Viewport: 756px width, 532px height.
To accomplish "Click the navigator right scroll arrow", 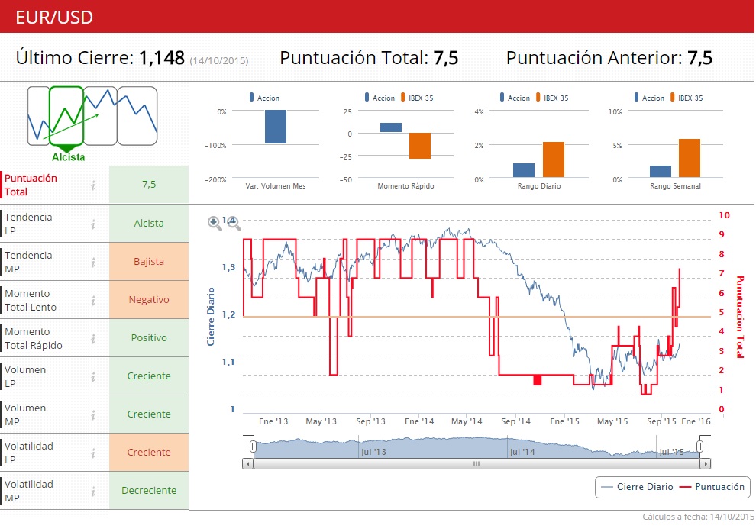I will point(706,464).
